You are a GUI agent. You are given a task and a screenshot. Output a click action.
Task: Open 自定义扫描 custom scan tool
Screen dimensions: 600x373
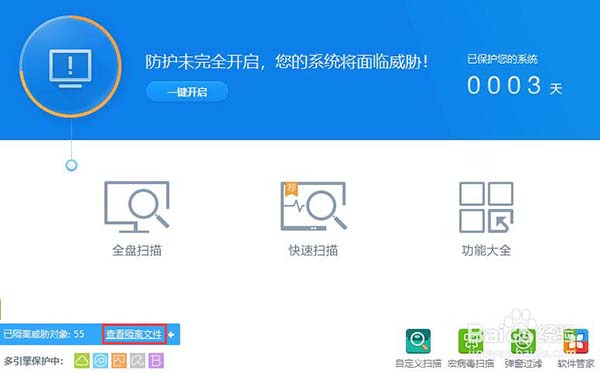coord(418,341)
